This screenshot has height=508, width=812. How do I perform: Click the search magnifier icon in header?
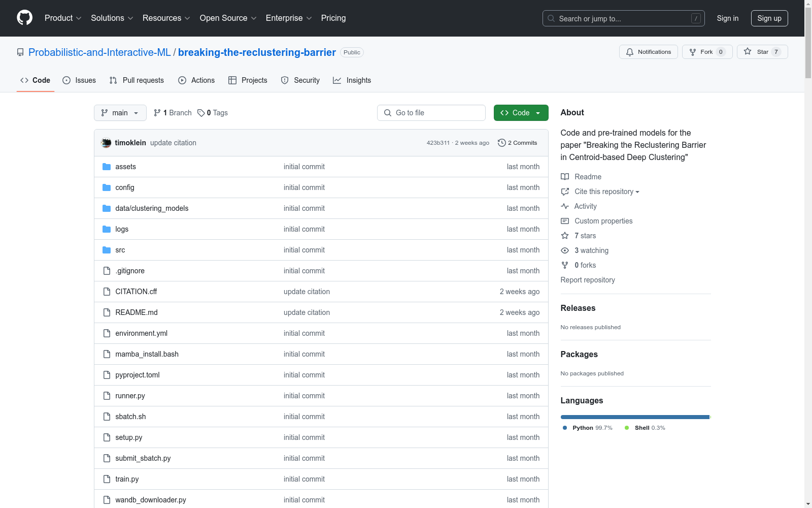[x=551, y=18]
